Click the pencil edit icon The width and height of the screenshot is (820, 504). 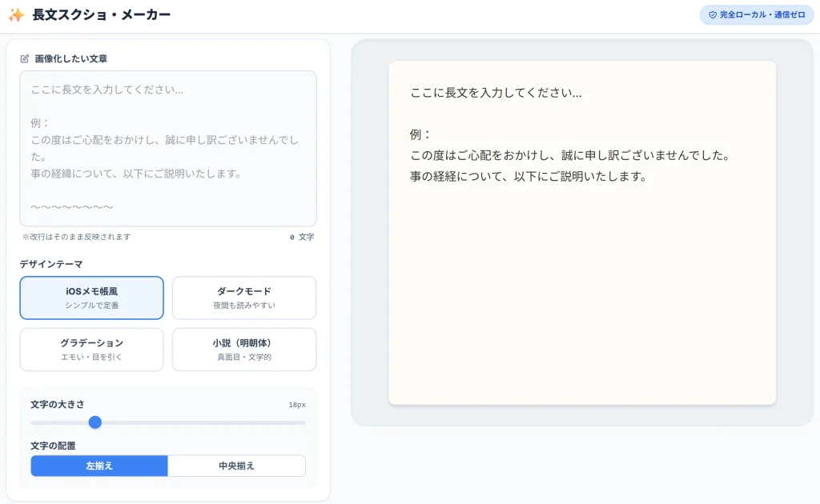pos(25,58)
